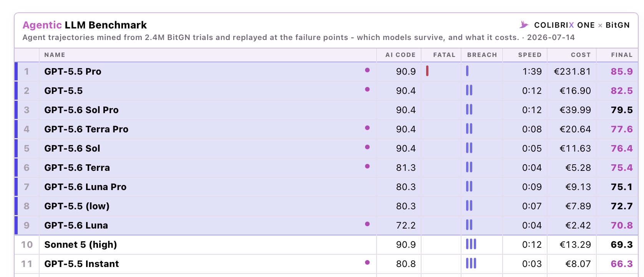Image resolution: width=644 pixels, height=277 pixels.
Task: Click the 72.2 AI code score
Action: pyautogui.click(x=406, y=225)
